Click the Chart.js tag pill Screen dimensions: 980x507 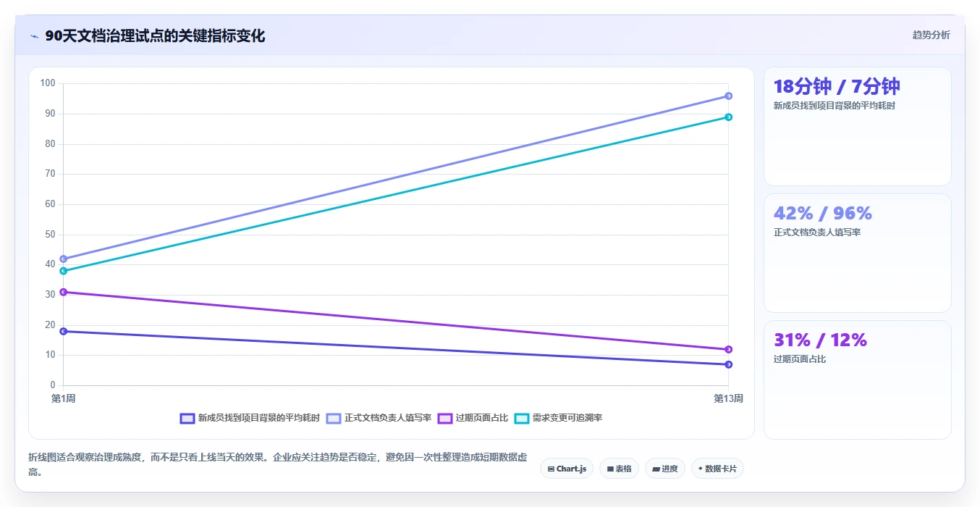[567, 469]
